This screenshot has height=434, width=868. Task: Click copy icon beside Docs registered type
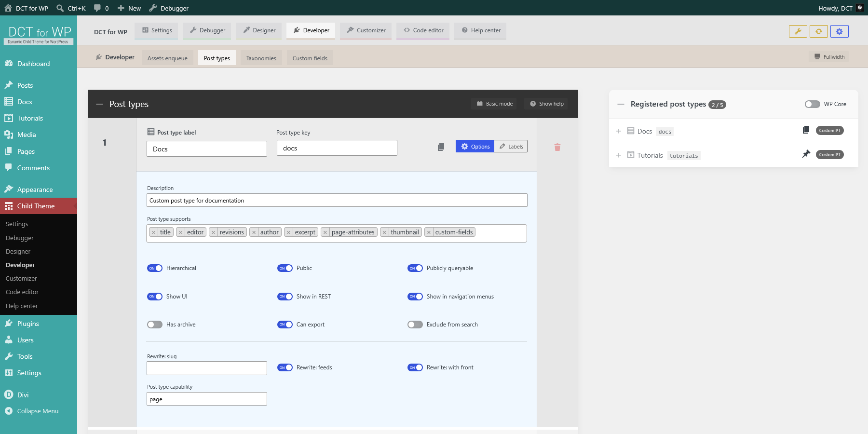pos(806,130)
